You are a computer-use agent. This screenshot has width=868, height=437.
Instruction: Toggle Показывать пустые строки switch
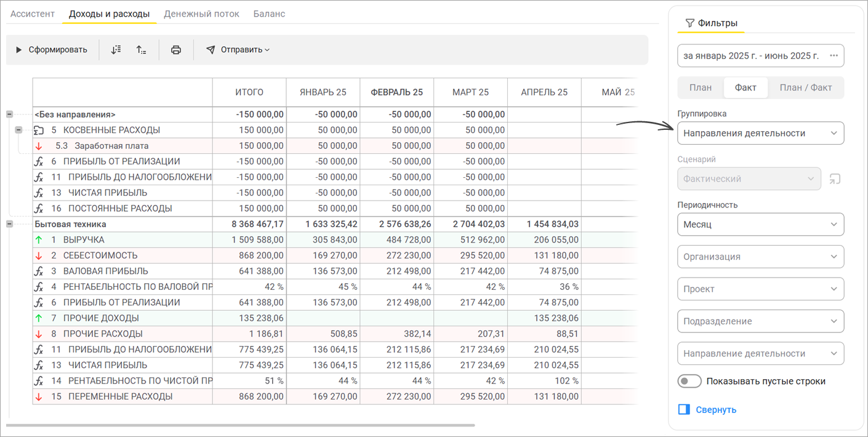pos(689,381)
